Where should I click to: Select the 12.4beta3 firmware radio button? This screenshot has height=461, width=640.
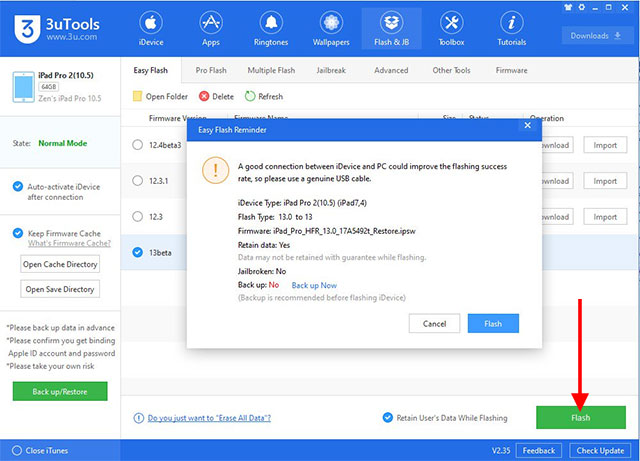pyautogui.click(x=138, y=146)
